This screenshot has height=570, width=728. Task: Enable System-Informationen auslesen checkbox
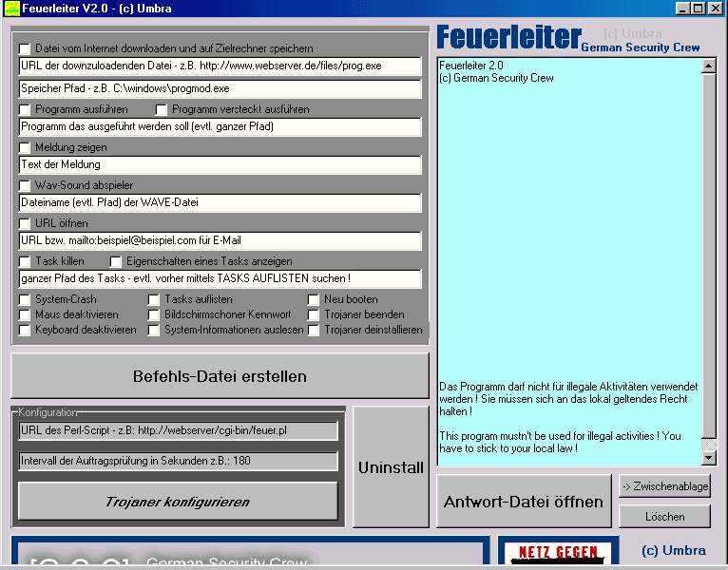(x=155, y=330)
